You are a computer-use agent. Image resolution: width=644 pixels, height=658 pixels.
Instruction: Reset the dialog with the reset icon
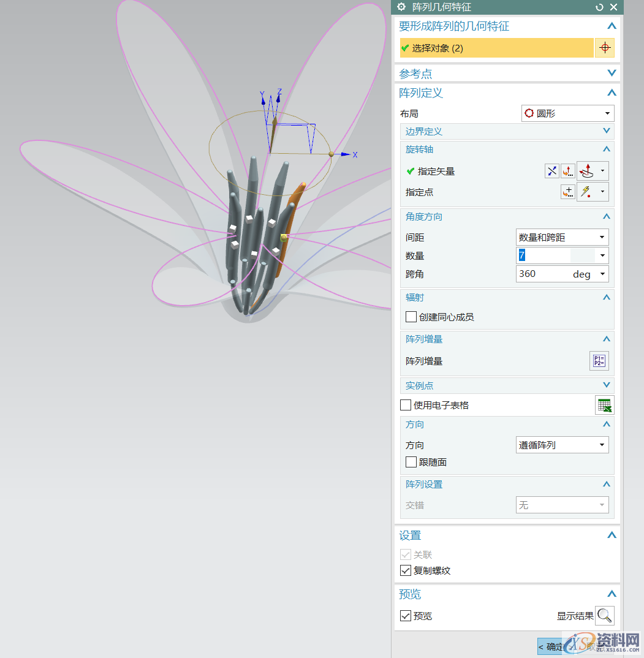tap(599, 7)
